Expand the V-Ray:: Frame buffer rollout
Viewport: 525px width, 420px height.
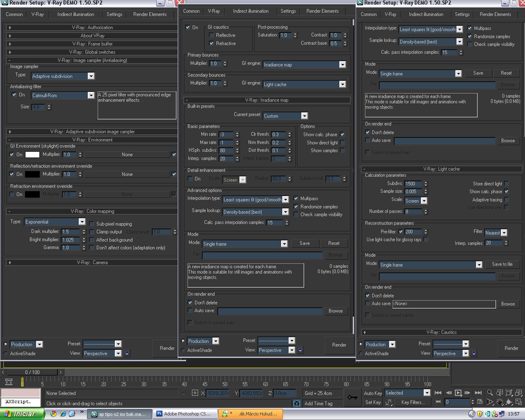tap(92, 44)
